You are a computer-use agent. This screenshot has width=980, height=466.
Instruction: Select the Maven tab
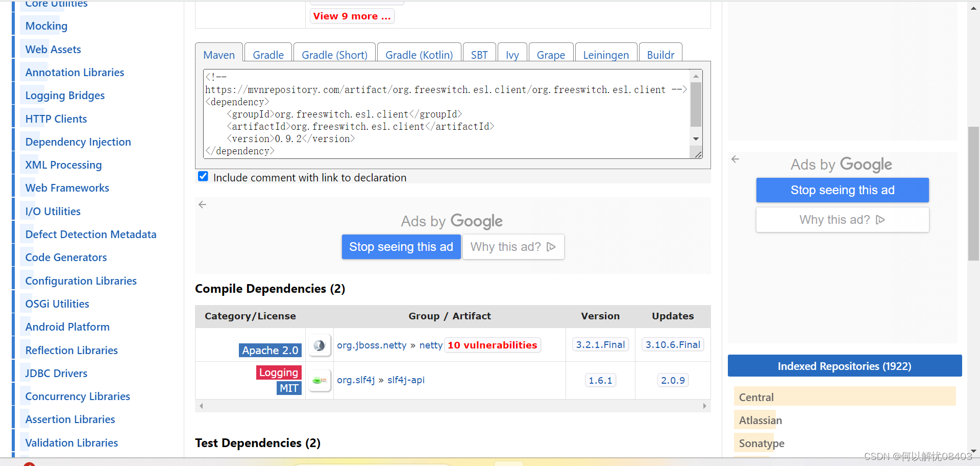pyautogui.click(x=219, y=55)
